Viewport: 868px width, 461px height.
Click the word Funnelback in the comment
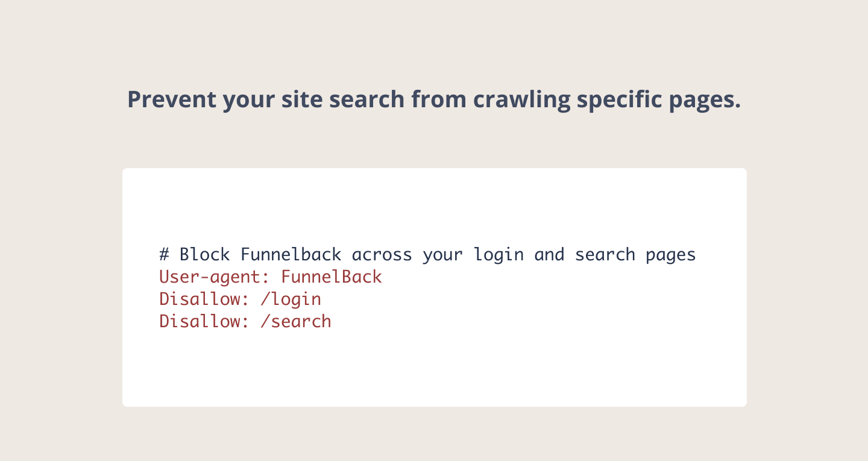pos(291,254)
